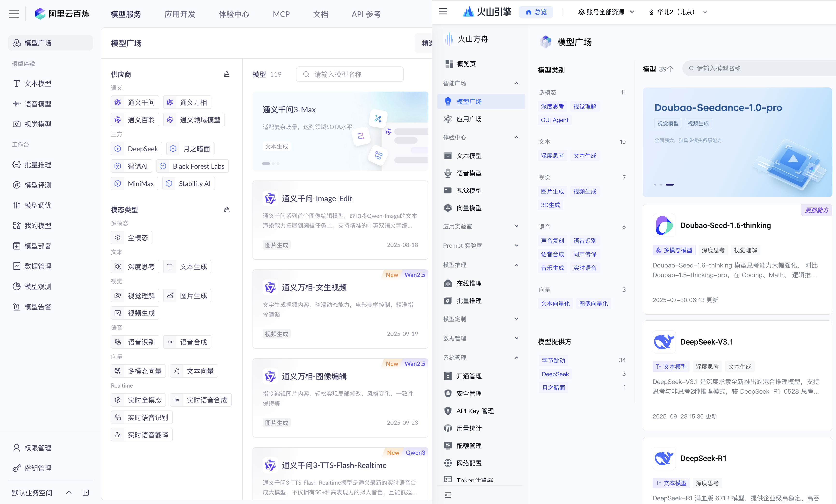Click the collapse-menu icon at the bottom of the 火山方舟 sidebar

448,495
